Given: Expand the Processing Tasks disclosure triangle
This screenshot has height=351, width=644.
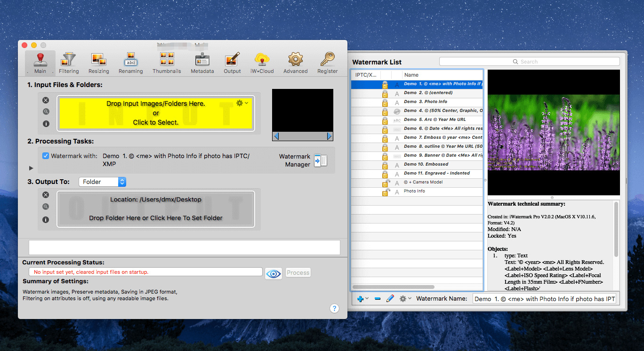Looking at the screenshot, I should 31,168.
